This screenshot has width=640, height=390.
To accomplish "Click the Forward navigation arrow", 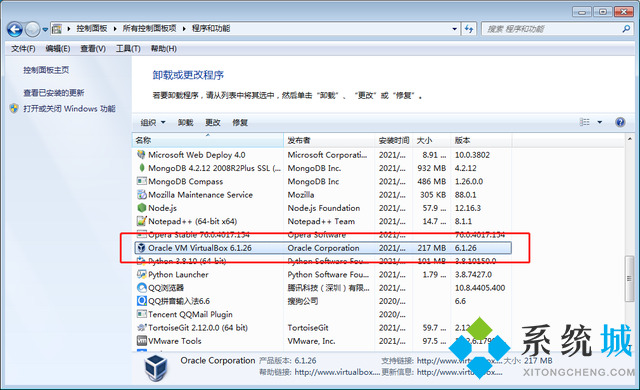I will (32, 29).
